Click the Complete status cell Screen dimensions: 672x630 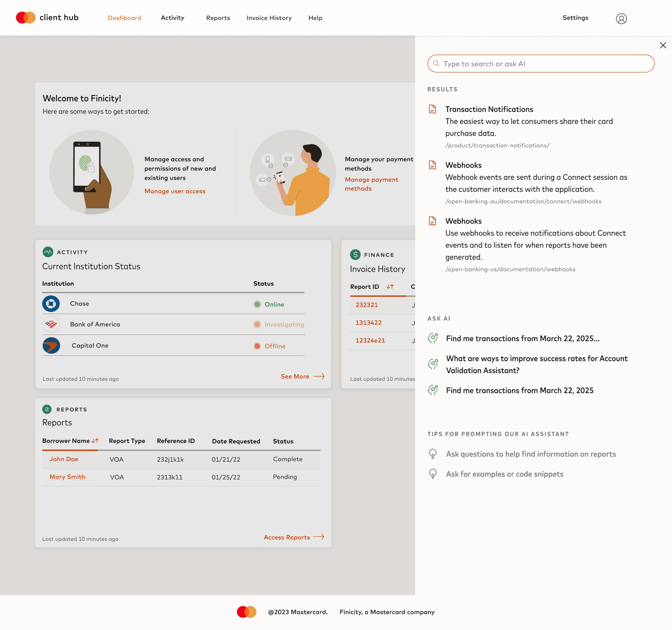288,459
